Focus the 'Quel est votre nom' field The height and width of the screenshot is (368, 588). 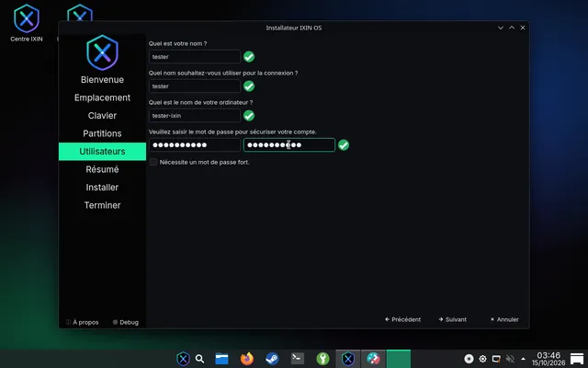point(195,57)
